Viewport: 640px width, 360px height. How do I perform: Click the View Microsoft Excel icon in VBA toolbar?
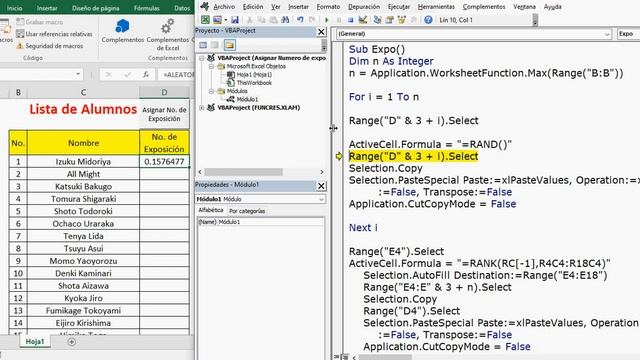[205, 20]
